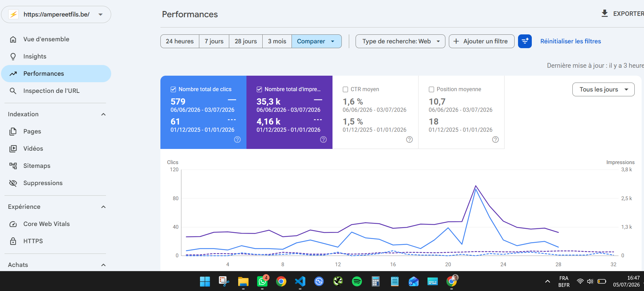Uncheck Nombre total de clics checkbox

click(x=173, y=89)
